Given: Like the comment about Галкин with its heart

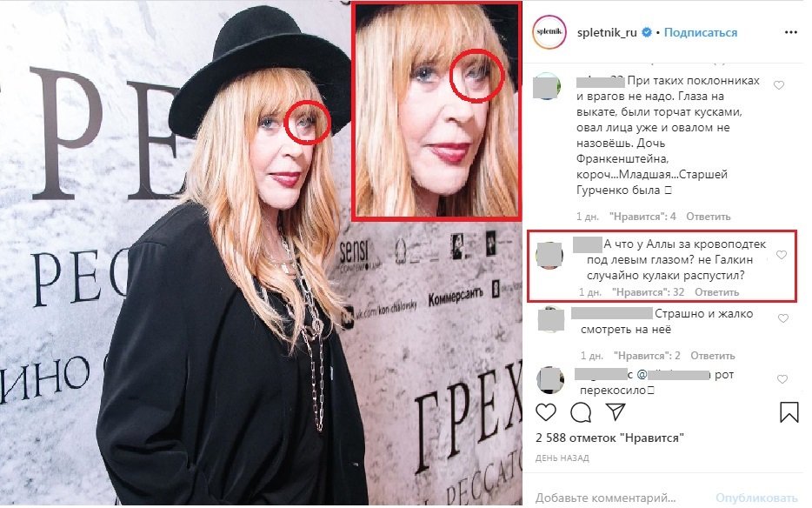Looking at the screenshot, I should 782,255.
